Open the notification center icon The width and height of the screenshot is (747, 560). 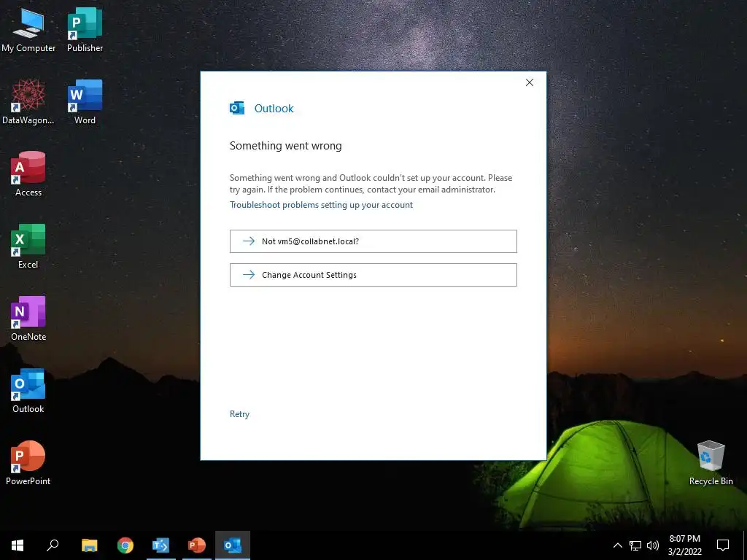723,545
